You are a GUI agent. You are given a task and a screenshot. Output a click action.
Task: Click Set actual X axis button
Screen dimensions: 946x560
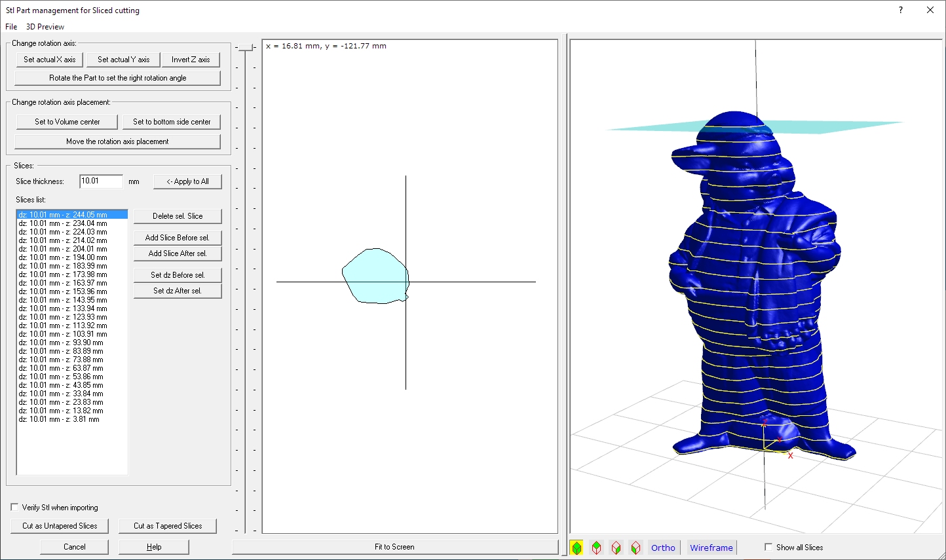tap(50, 60)
